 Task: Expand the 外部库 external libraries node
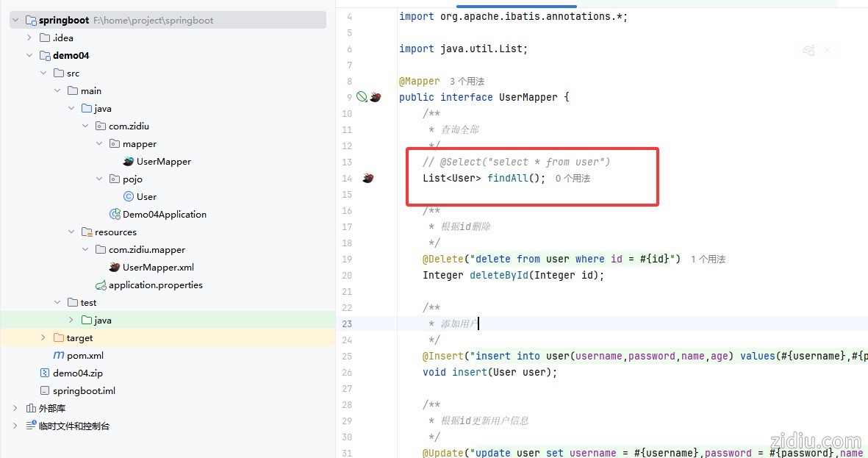pos(15,409)
